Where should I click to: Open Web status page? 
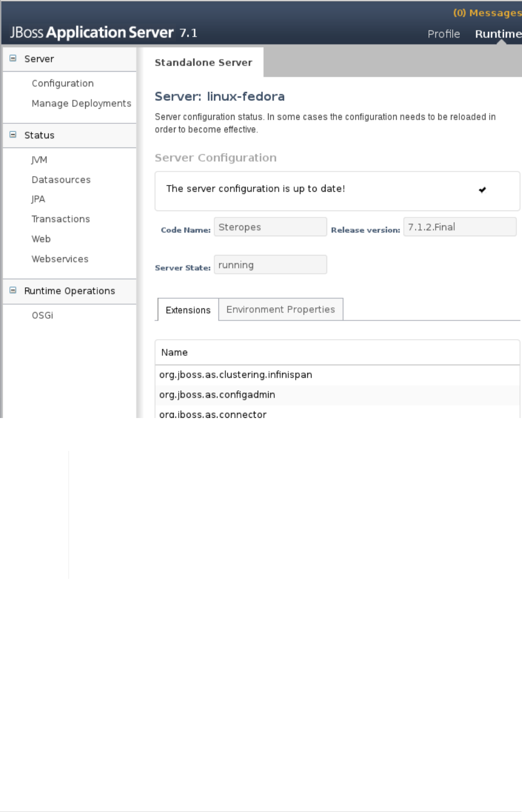(x=41, y=239)
